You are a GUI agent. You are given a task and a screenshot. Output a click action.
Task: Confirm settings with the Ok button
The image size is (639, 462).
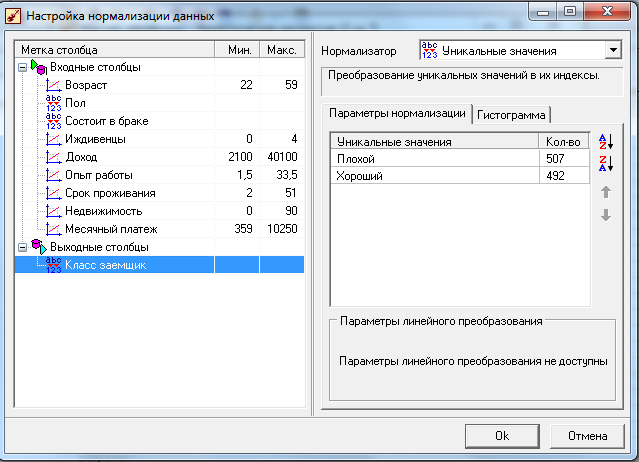[502, 436]
